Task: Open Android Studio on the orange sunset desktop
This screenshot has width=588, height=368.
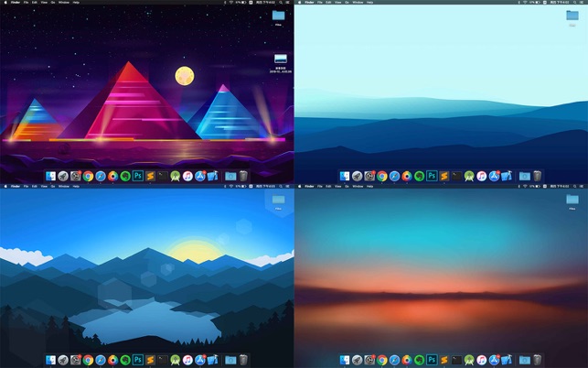Action: point(469,360)
